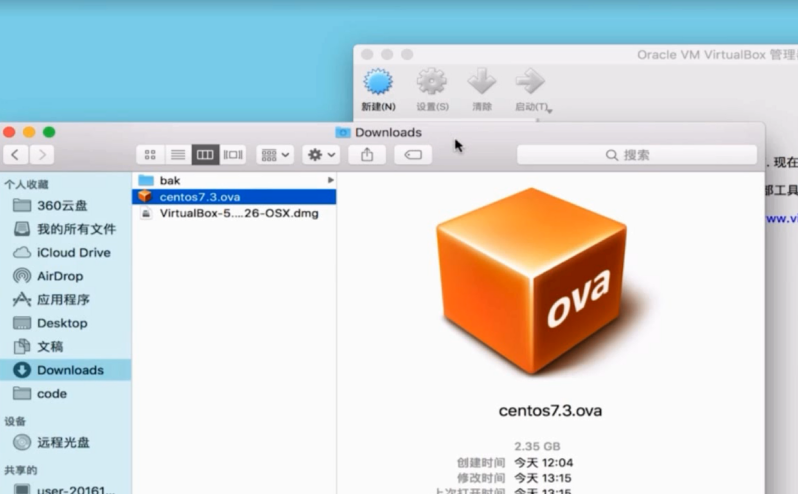
Task: Click the 2.35 GB file size text
Action: pyautogui.click(x=537, y=446)
